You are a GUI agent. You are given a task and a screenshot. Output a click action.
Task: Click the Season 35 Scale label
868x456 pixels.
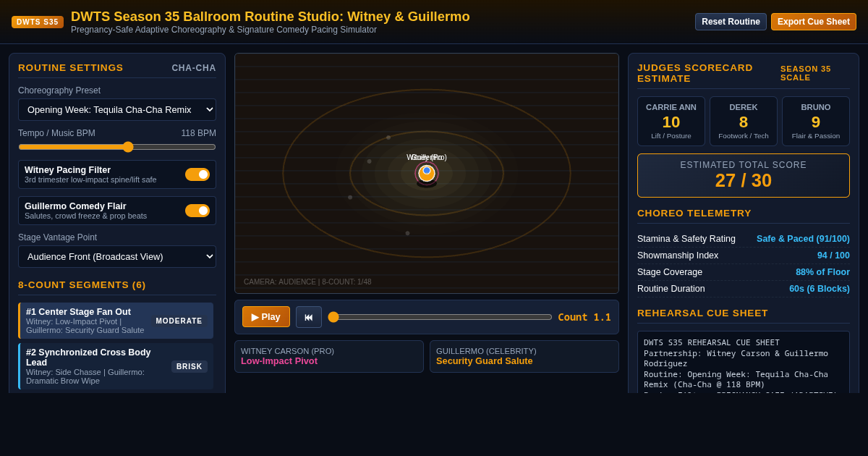[x=815, y=73]
